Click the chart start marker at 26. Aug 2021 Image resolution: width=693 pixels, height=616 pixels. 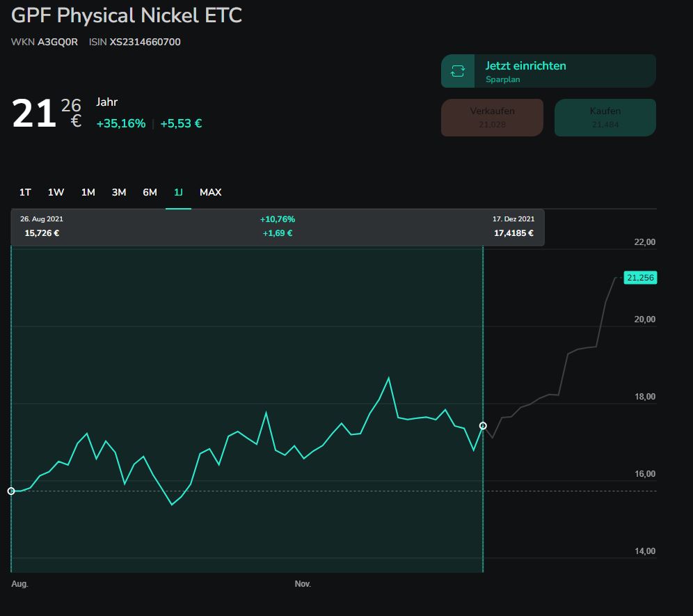coord(11,491)
